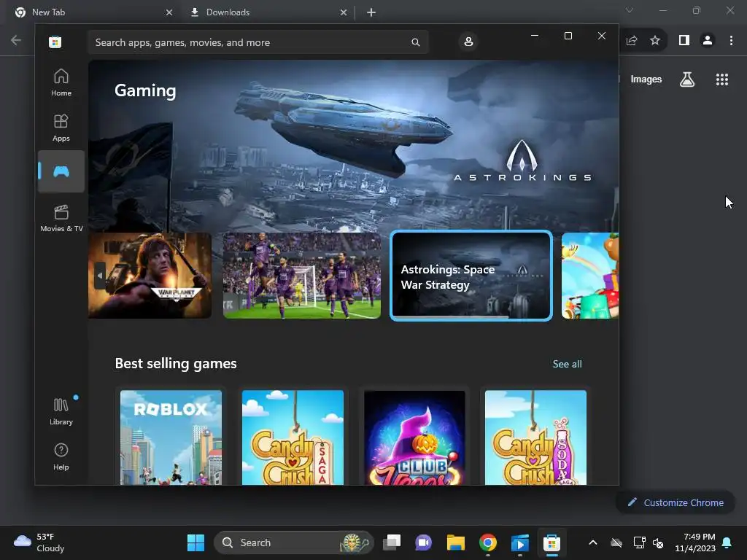Open the soccer game featured thumbnail
Screen dimensions: 747x560
tap(302, 275)
